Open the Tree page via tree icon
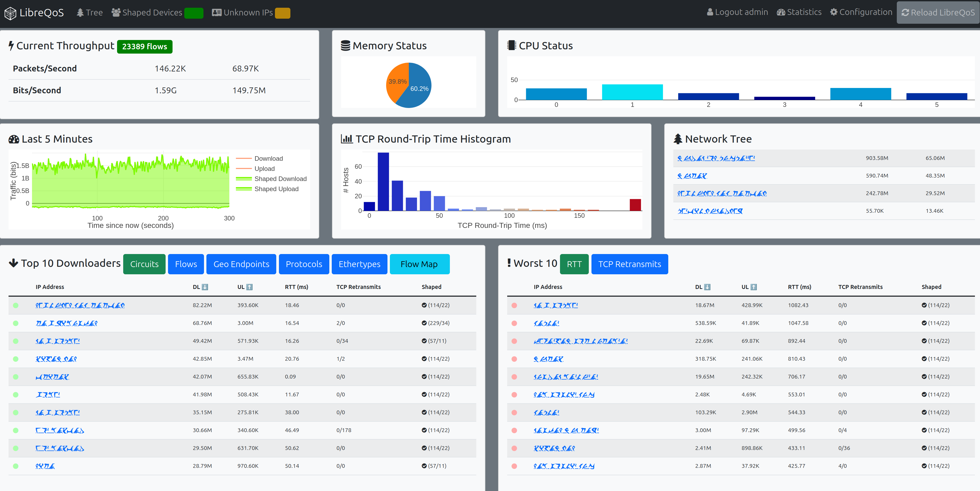This screenshot has height=491, width=980. tap(80, 13)
